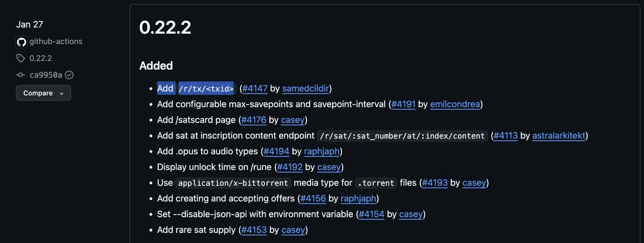Click the commit icon beside ca9950a

tap(21, 75)
